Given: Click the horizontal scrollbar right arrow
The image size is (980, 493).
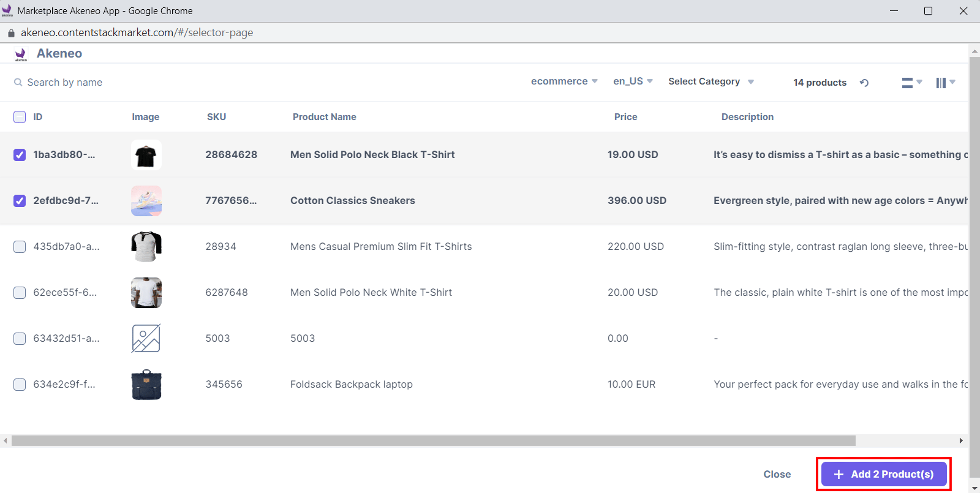Looking at the screenshot, I should 961,440.
